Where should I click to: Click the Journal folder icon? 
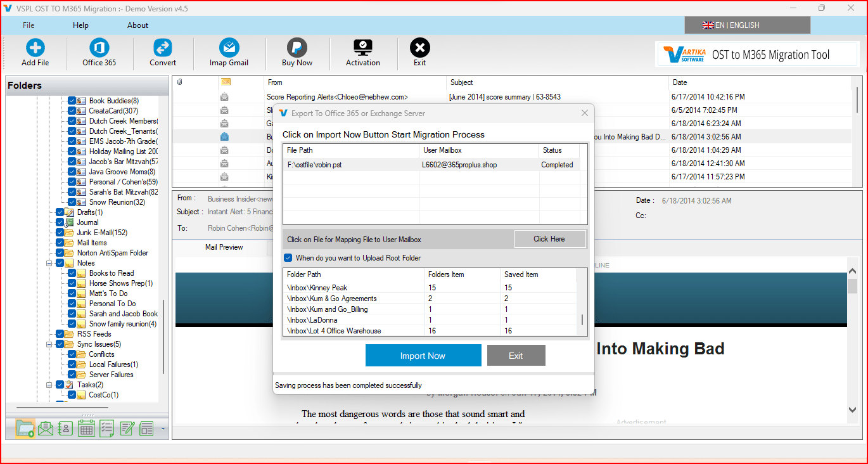pyautogui.click(x=70, y=222)
